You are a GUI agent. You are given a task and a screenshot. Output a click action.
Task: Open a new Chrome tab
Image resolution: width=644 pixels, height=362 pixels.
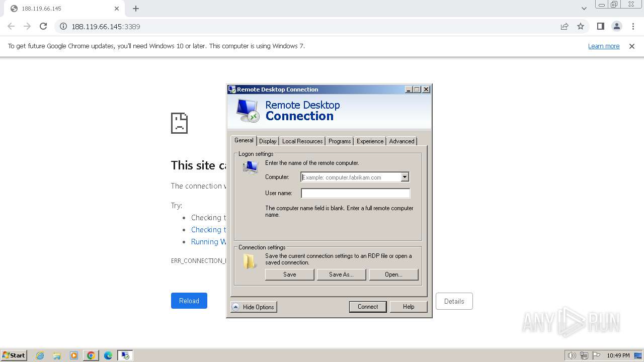[136, 9]
